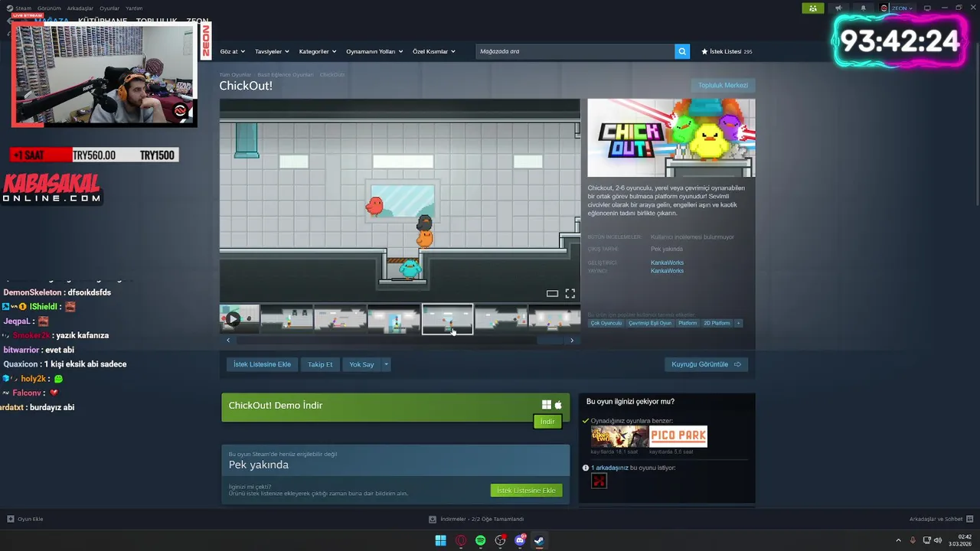Open the Yardım menu
The width and height of the screenshot is (980, 551).
click(134, 8)
